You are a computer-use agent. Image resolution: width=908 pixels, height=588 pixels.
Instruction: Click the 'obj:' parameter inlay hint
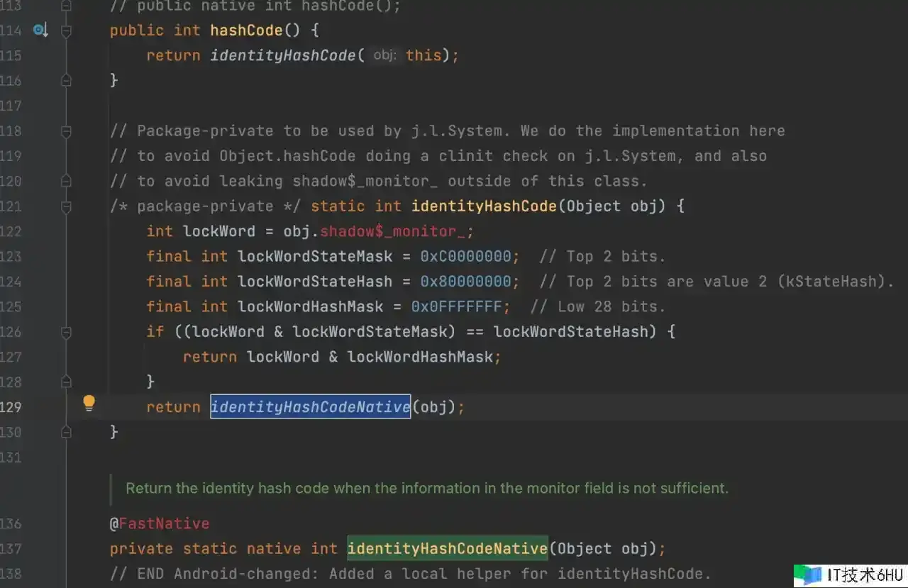[384, 55]
